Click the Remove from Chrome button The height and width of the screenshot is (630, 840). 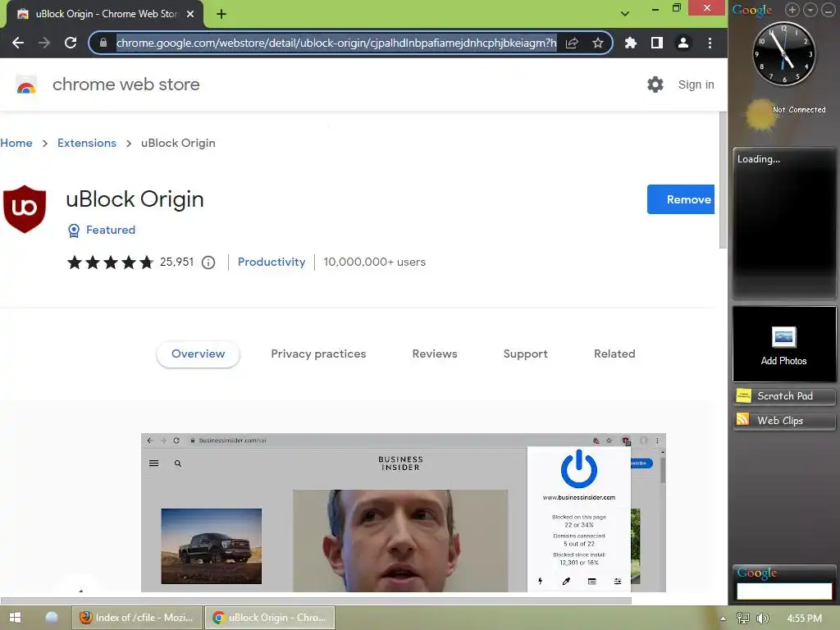[x=681, y=199]
